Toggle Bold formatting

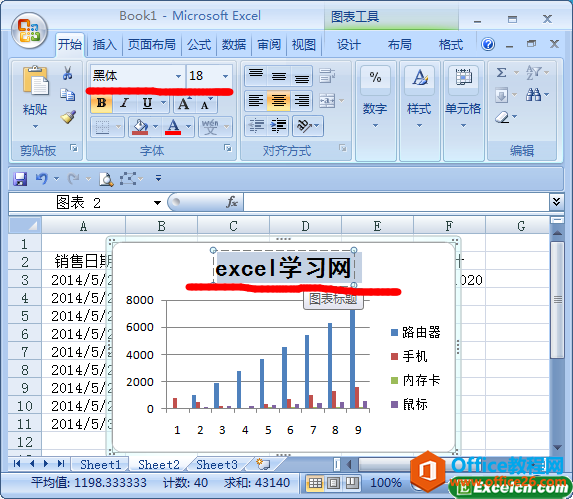pyautogui.click(x=102, y=103)
